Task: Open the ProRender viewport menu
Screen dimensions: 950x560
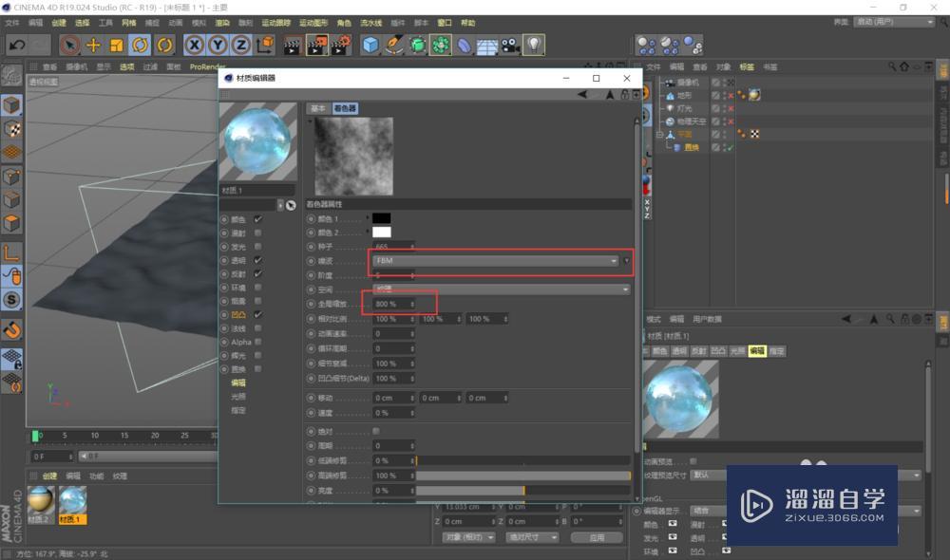Action: pos(207,67)
